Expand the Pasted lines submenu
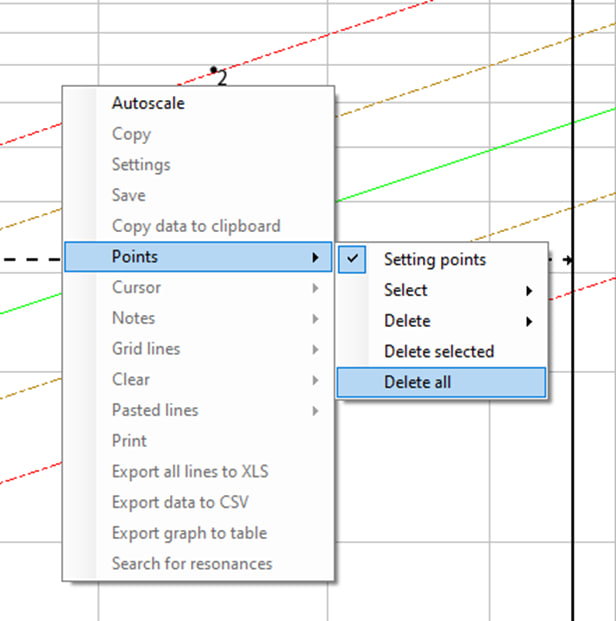The height and width of the screenshot is (621, 616). click(198, 410)
